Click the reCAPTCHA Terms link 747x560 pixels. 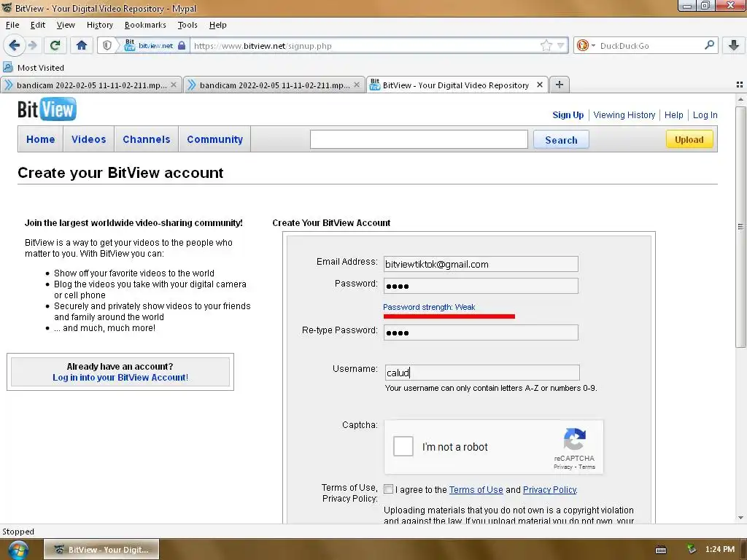click(587, 467)
